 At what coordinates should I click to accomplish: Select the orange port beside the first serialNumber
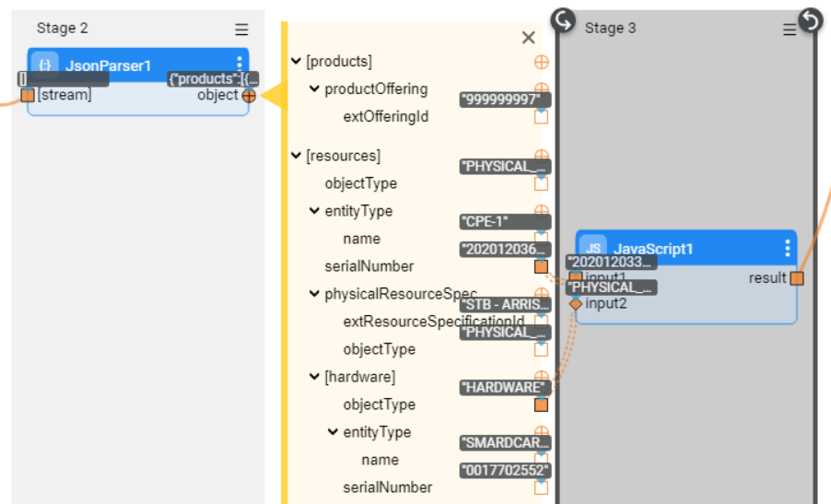[541, 266]
